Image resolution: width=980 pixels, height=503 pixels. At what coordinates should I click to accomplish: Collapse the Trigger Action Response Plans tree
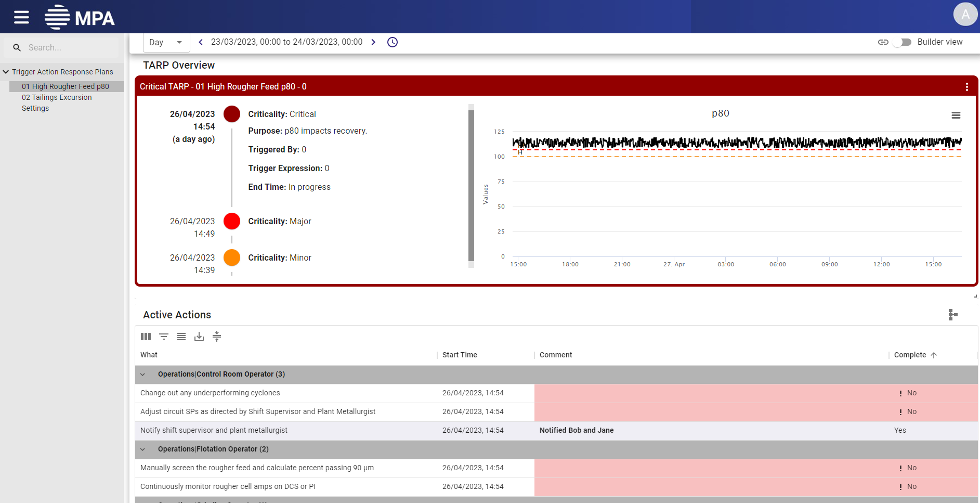6,72
